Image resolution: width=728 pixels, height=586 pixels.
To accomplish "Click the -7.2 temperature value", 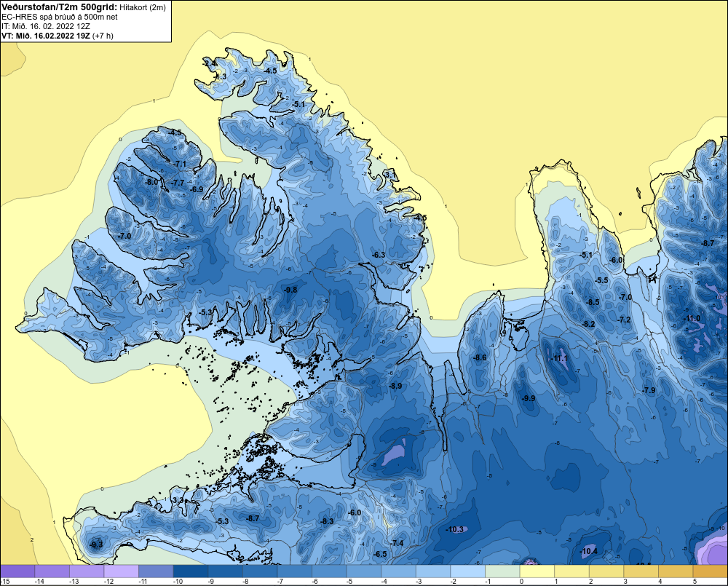I will 624,320.
